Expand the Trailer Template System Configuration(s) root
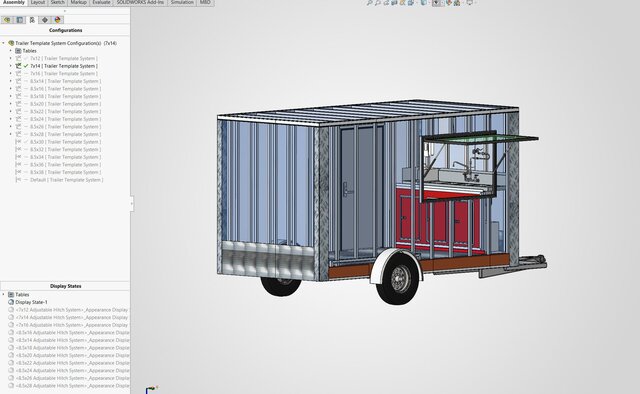640x394 pixels. [4, 43]
